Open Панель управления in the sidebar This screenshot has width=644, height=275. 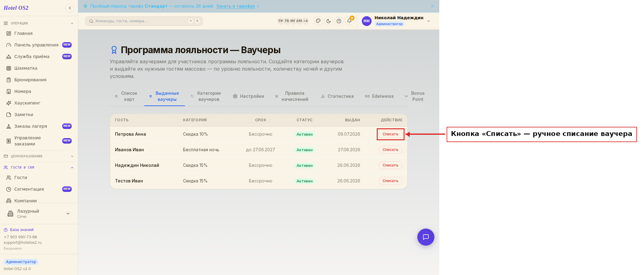(39, 45)
